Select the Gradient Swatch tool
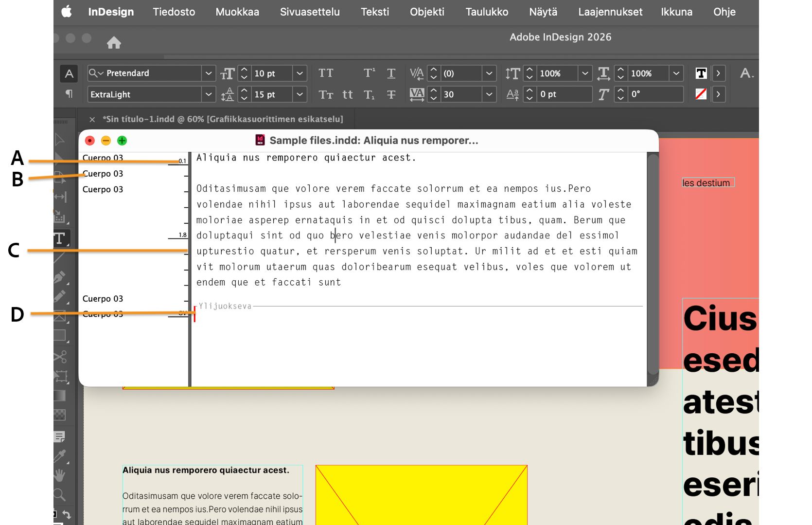 (x=59, y=396)
